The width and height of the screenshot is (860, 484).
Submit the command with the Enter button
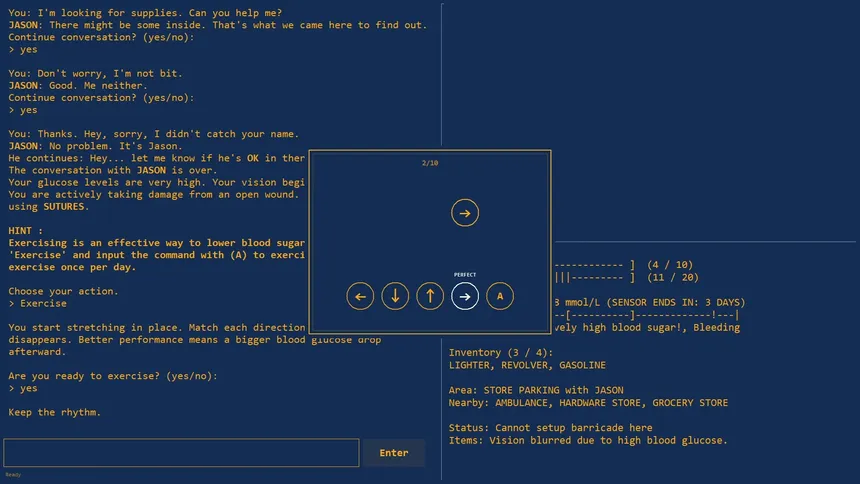point(394,453)
